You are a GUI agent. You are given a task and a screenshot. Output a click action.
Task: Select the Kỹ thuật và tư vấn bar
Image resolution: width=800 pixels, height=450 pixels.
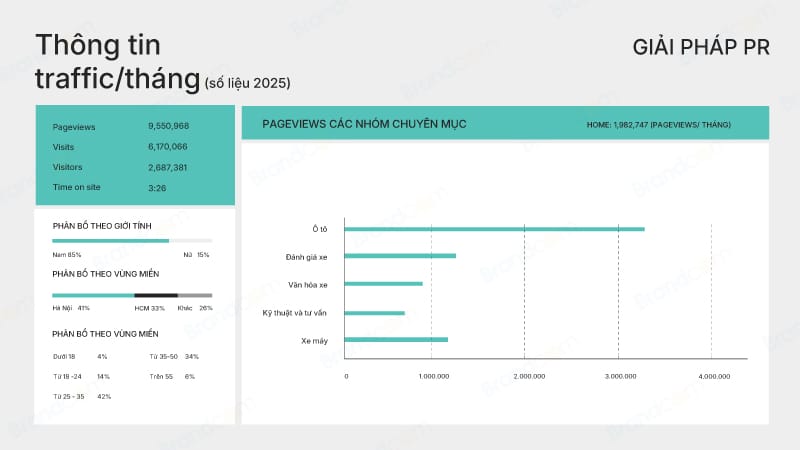(374, 312)
